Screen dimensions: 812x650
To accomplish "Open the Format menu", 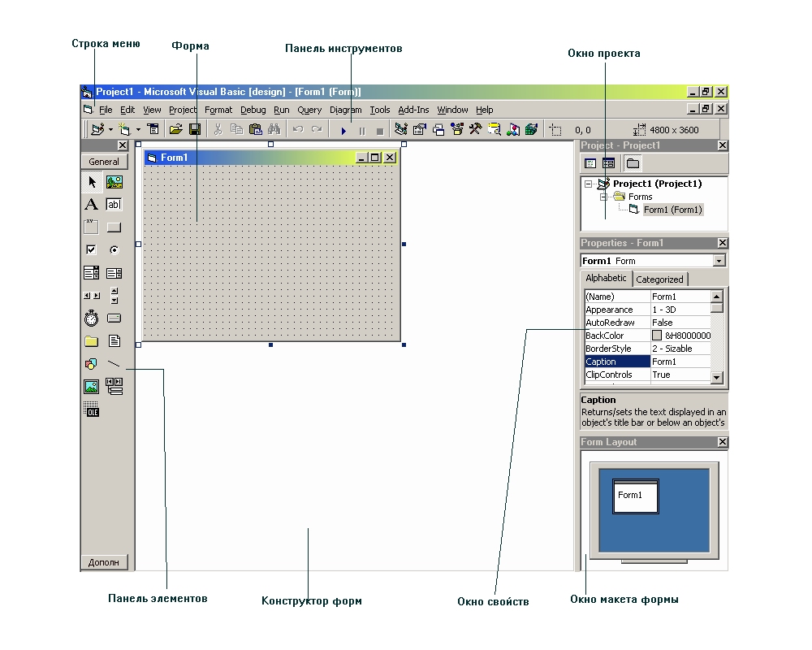I will [x=218, y=110].
